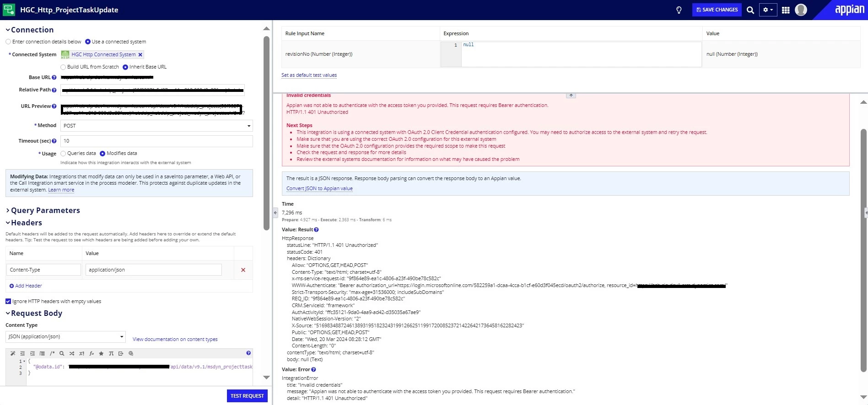Image resolution: width=868 pixels, height=405 pixels.
Task: Select Queries data usage option
Action: (63, 154)
